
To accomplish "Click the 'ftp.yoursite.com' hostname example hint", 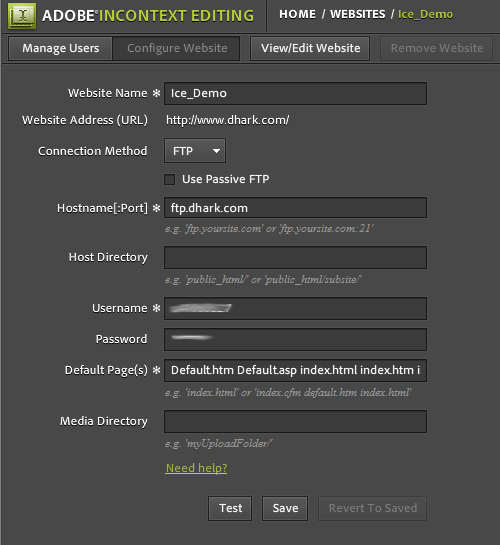I will point(269,229).
